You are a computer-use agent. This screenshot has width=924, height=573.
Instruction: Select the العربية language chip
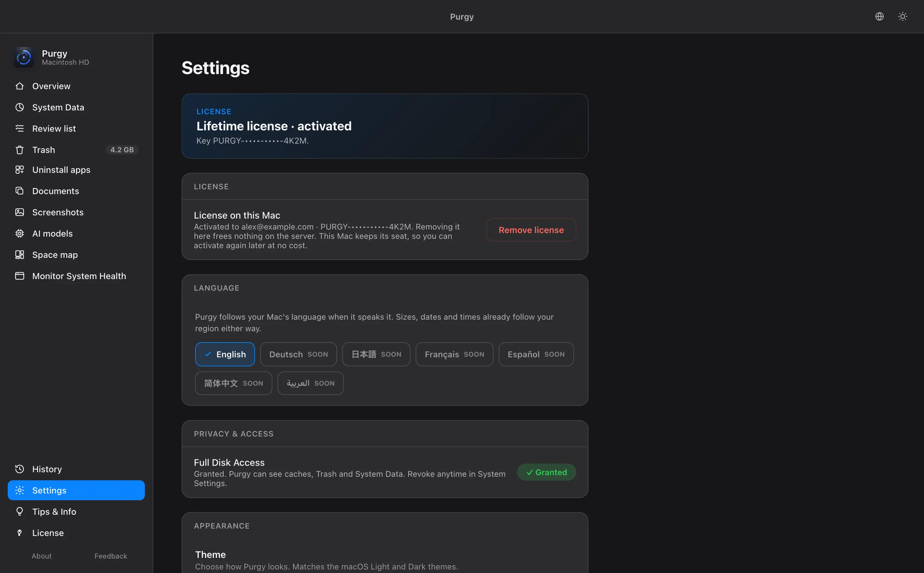coord(310,383)
